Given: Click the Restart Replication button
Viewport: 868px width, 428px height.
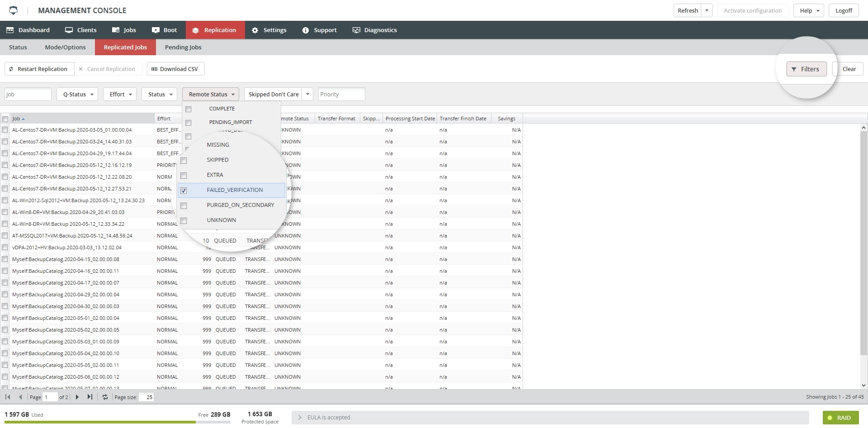Looking at the screenshot, I should (x=39, y=69).
